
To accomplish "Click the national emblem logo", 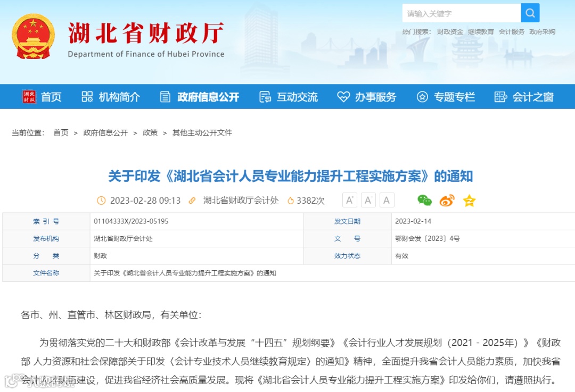I will 34,37.
